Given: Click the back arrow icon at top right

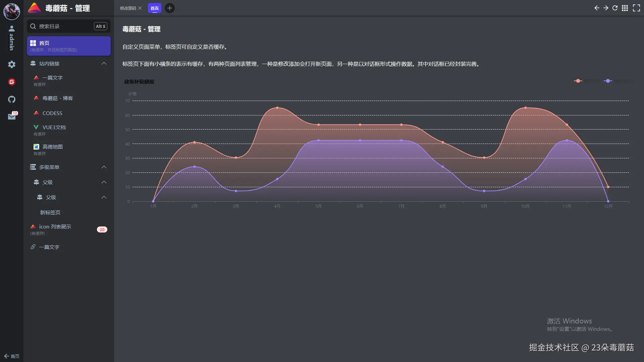Looking at the screenshot, I should [x=597, y=8].
